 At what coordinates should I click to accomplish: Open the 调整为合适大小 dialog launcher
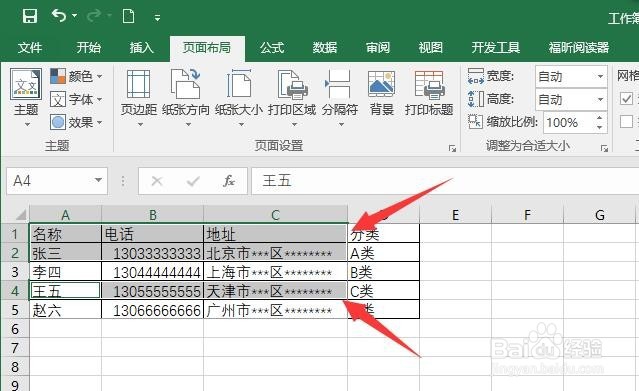click(x=604, y=148)
